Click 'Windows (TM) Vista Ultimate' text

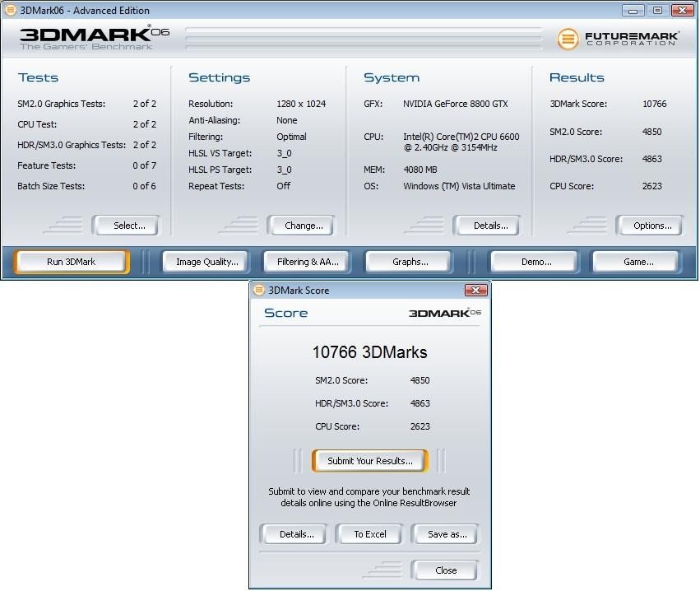coord(459,186)
